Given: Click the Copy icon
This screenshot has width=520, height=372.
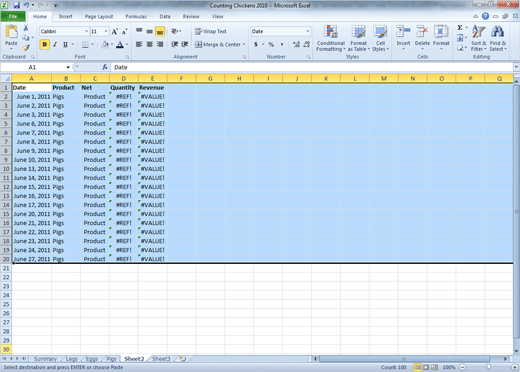Looking at the screenshot, I should point(26,38).
